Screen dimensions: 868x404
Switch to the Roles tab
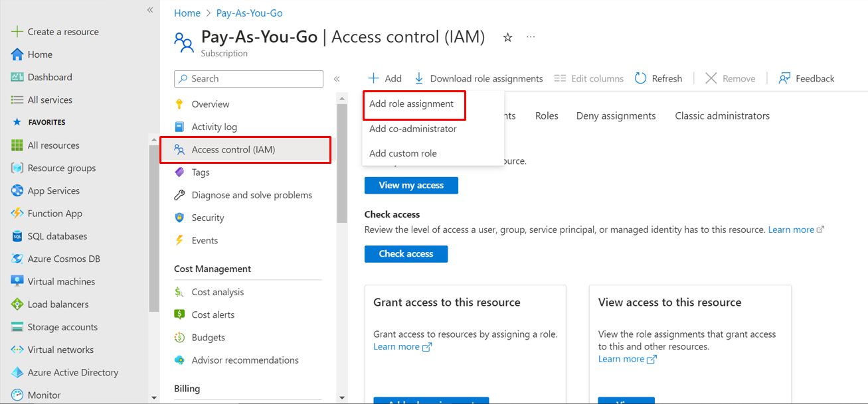(x=547, y=115)
